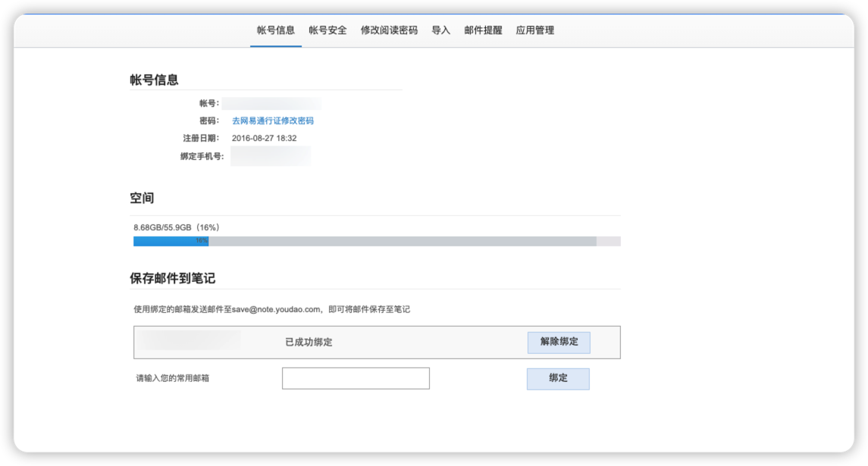Click the 帐号信息 section heading
This screenshot has height=466, width=868.
coord(154,80)
